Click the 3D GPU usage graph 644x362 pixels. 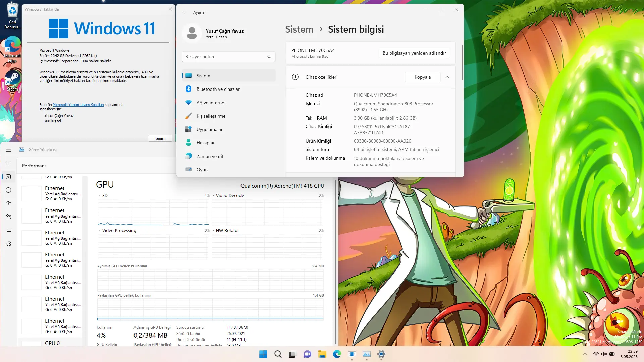click(x=153, y=213)
